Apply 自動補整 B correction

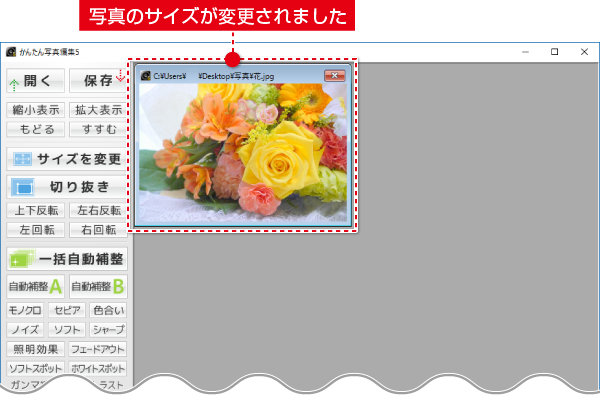[x=98, y=286]
